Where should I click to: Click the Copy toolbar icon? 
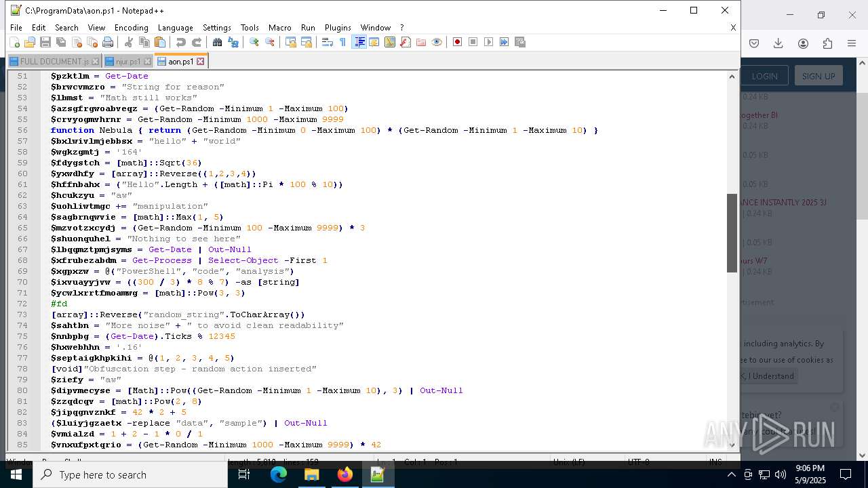tap(144, 42)
